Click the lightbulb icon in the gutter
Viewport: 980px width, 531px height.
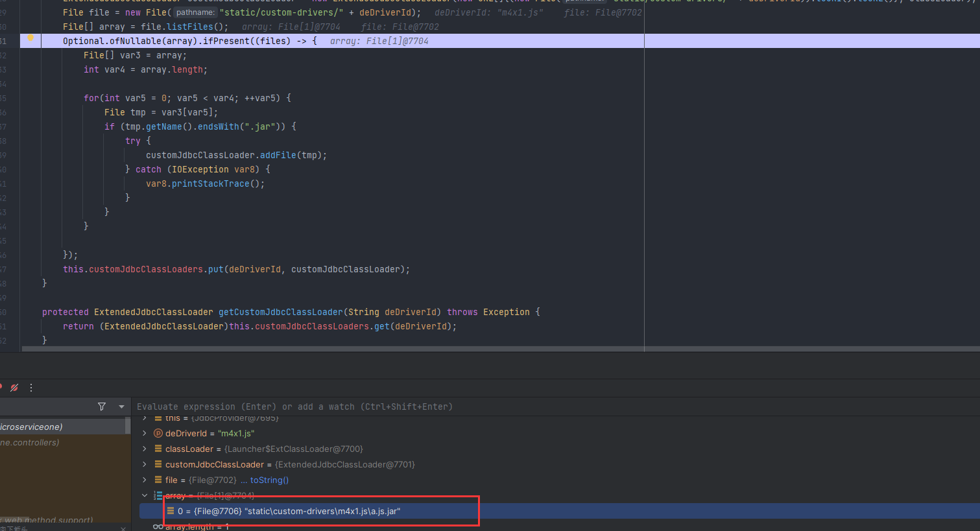pyautogui.click(x=30, y=38)
